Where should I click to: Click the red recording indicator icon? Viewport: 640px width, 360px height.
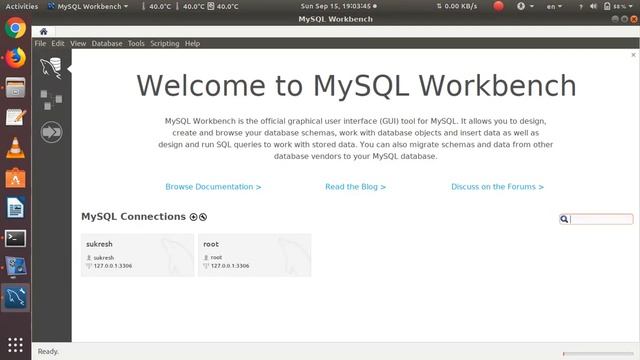(x=498, y=6)
